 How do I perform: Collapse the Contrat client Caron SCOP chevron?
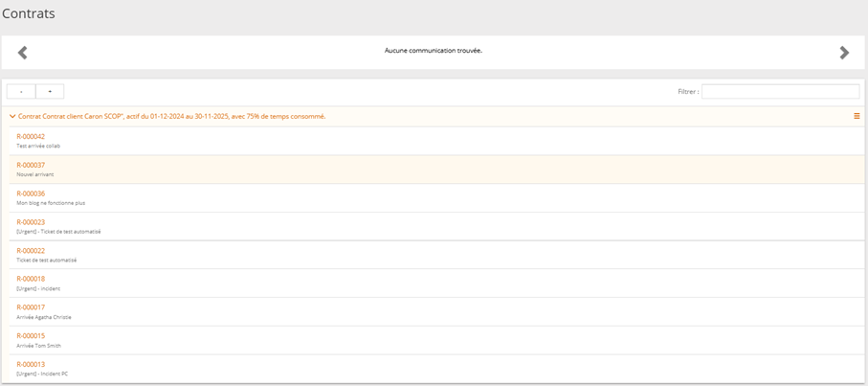pyautogui.click(x=12, y=117)
